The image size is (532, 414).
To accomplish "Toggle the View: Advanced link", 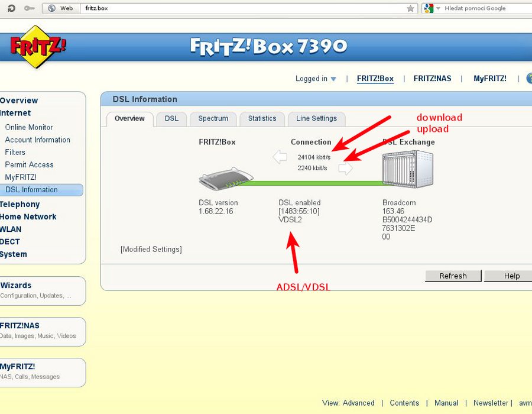I will pyautogui.click(x=348, y=403).
